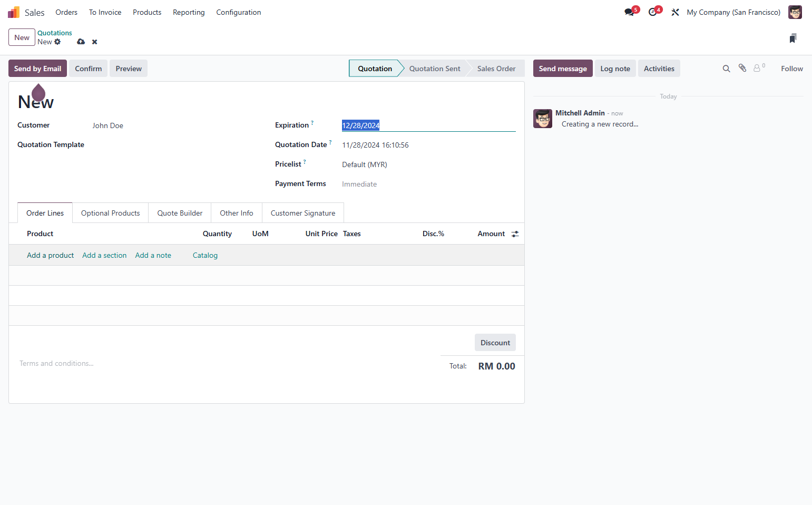The image size is (812, 505).
Task: Open the conversations chat icon
Action: point(629,12)
